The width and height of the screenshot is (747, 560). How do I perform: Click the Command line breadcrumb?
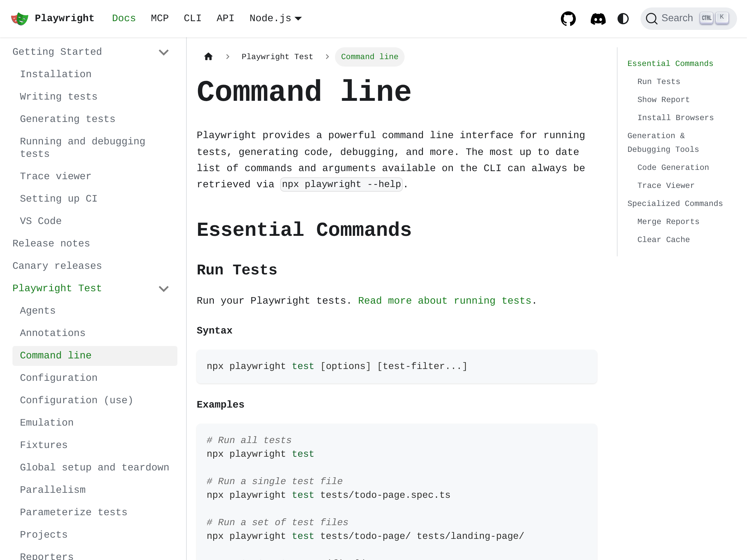point(369,57)
